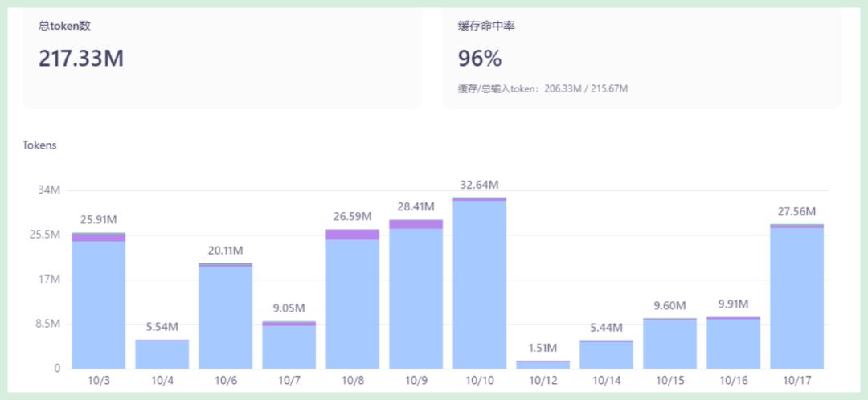Select the 10/6 bar showing 20.11M
The height and width of the screenshot is (400, 868).
pyautogui.click(x=225, y=316)
